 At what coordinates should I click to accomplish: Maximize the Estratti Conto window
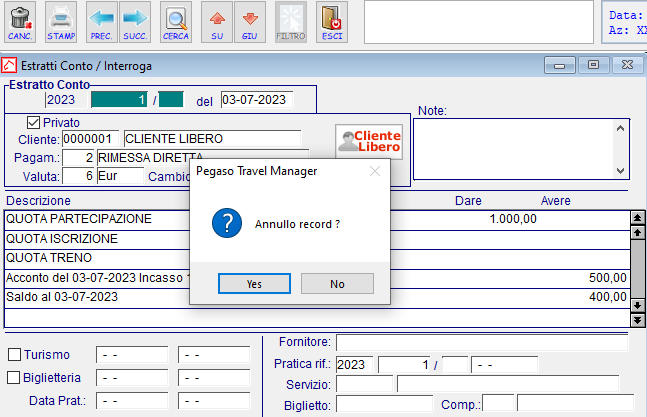[593, 65]
